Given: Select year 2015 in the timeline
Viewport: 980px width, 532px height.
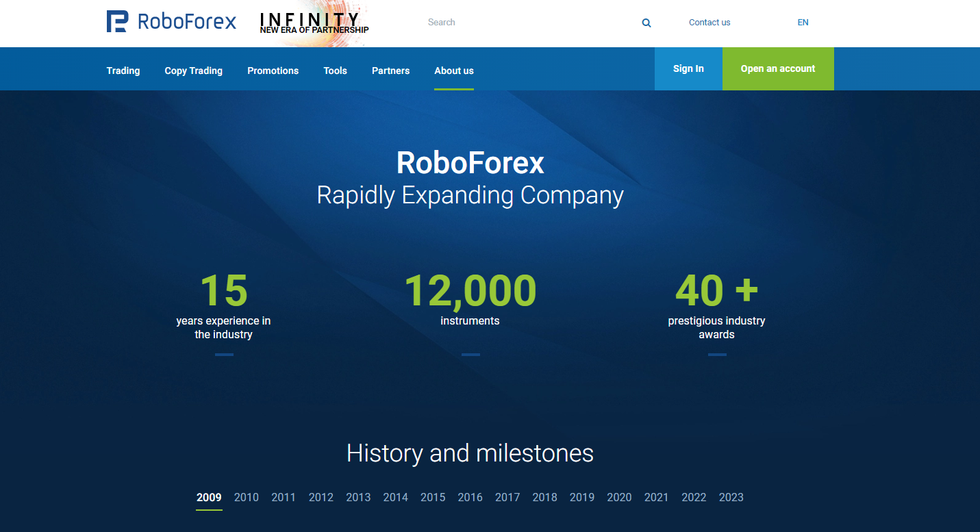Looking at the screenshot, I should pyautogui.click(x=433, y=497).
